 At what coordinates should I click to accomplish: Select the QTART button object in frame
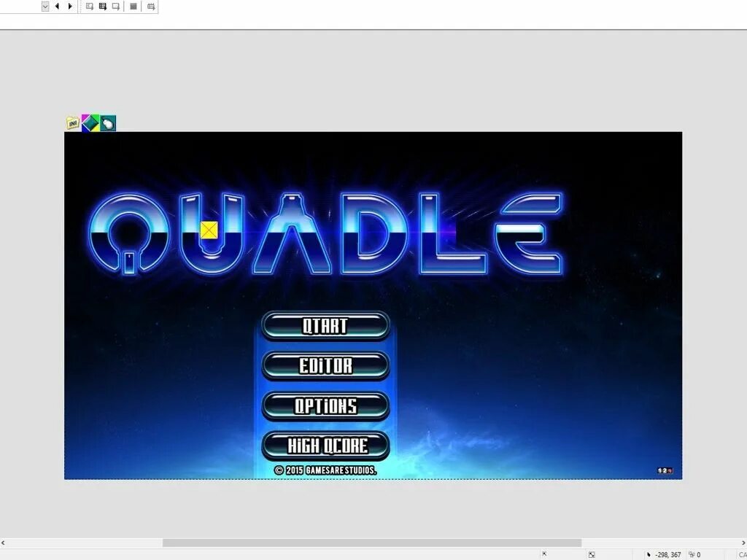(326, 326)
